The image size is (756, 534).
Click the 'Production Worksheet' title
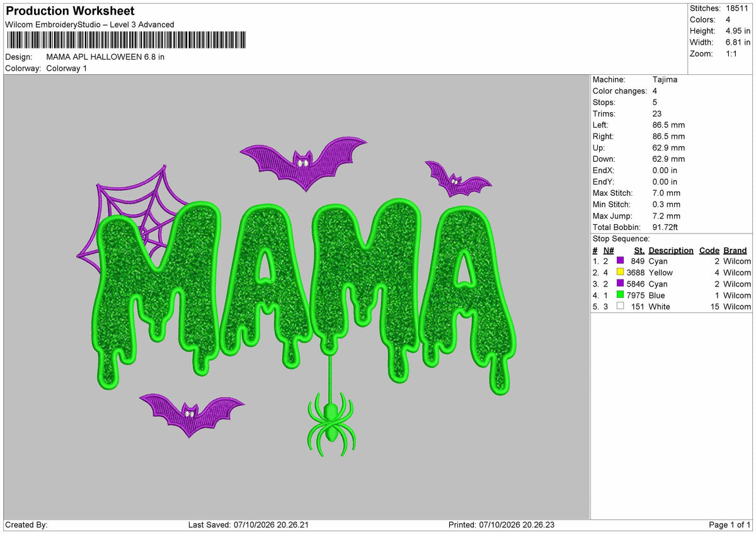[x=70, y=11]
